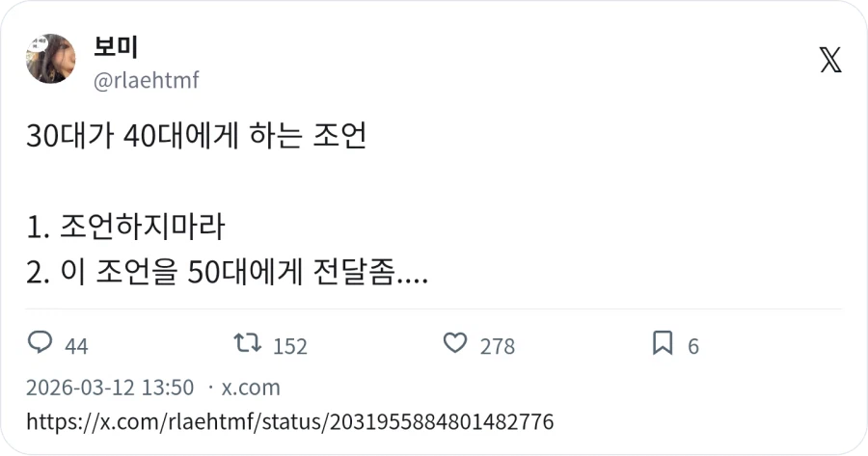The width and height of the screenshot is (868, 456).
Task: Click the display name 보미
Action: pos(117,45)
